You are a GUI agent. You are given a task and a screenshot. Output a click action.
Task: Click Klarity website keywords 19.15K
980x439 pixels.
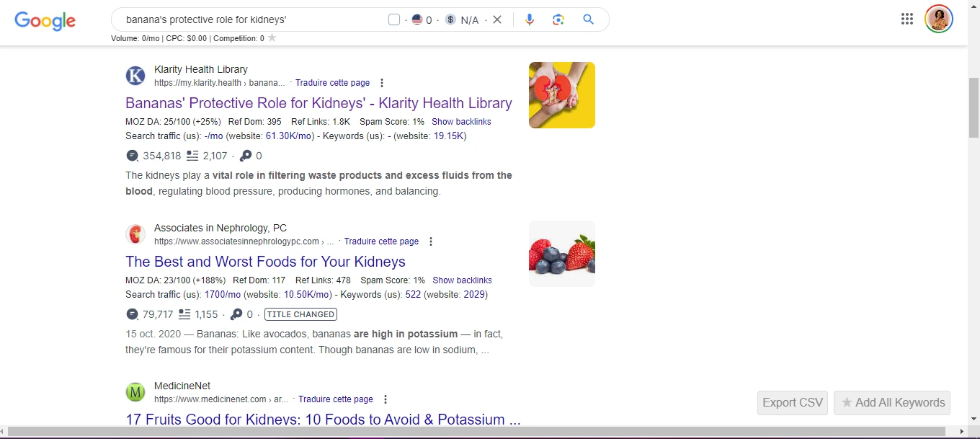pos(448,136)
